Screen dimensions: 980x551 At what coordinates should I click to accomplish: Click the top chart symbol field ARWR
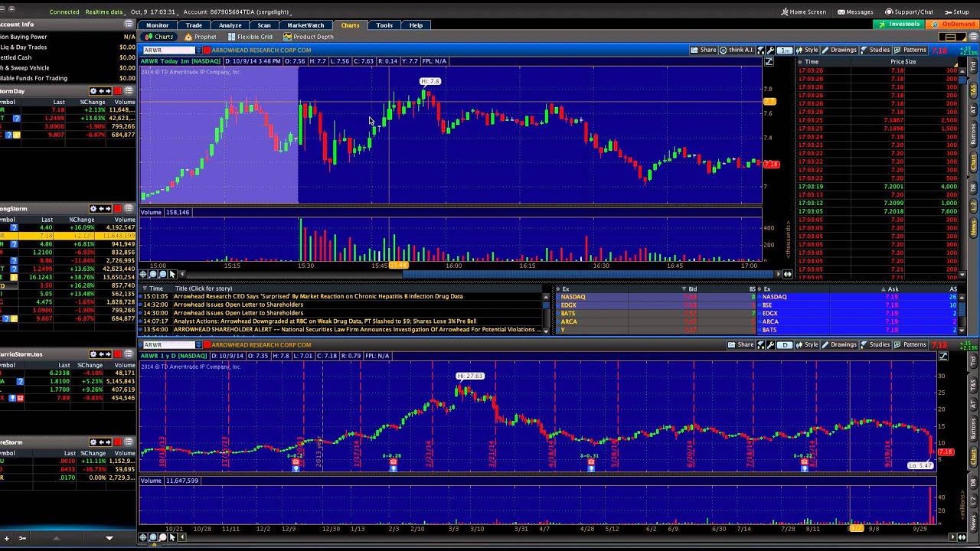tap(168, 51)
